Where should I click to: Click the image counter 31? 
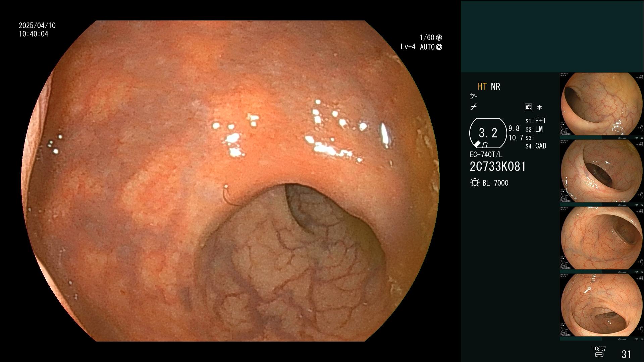[627, 354]
